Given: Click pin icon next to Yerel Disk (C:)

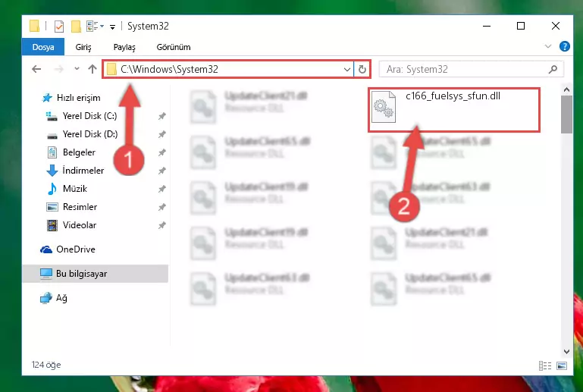Looking at the screenshot, I should (x=161, y=116).
